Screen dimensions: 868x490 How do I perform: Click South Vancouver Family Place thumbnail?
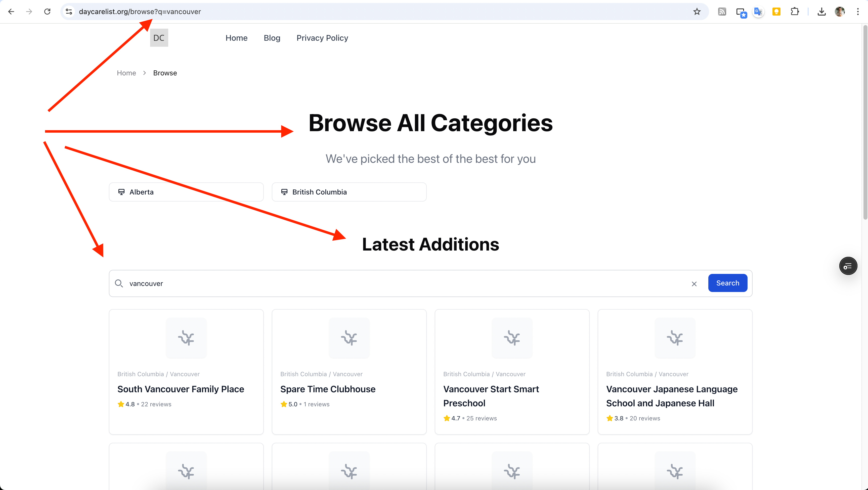pos(186,338)
